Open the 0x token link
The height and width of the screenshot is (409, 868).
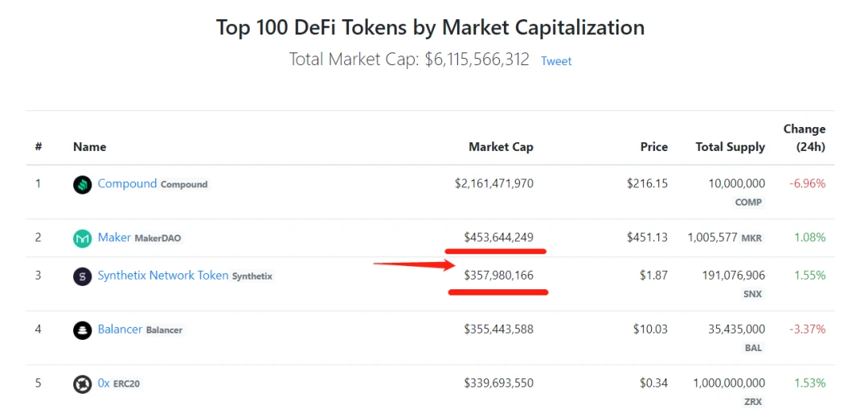(x=104, y=382)
